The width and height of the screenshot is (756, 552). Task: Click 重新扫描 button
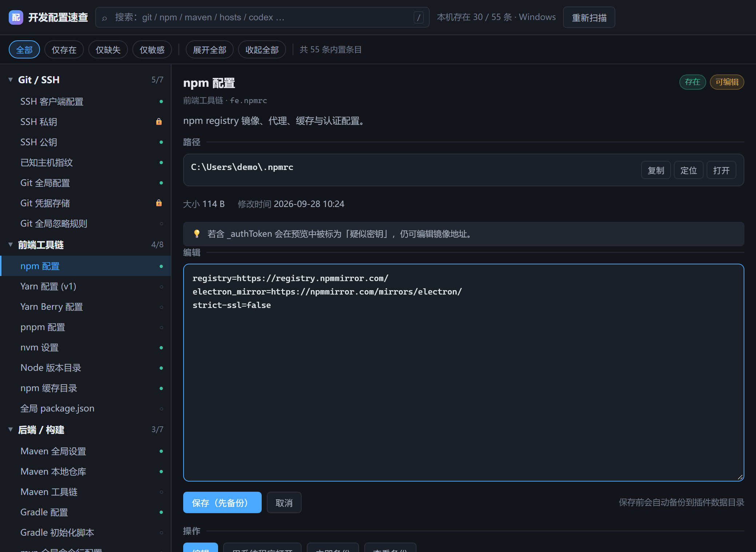589,17
